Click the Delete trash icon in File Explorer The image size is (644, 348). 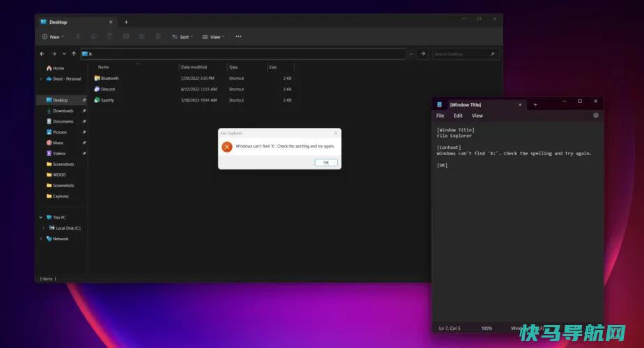(158, 36)
